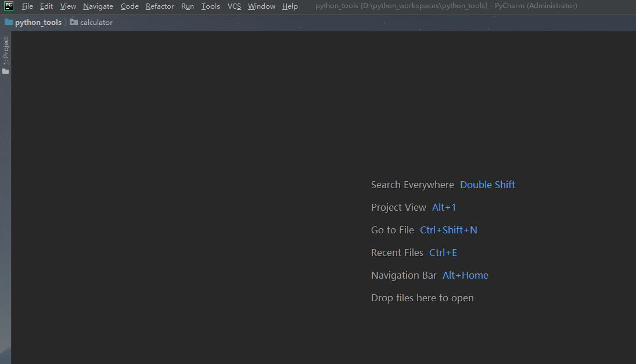The width and height of the screenshot is (636, 364).
Task: Open the Tools menu
Action: tap(210, 6)
